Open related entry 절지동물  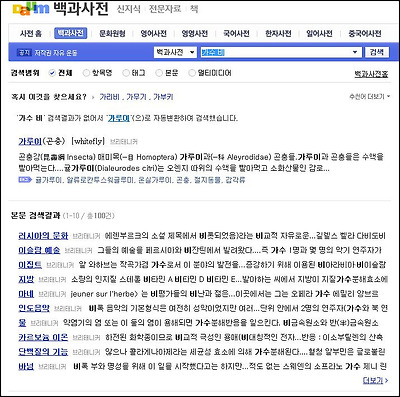pyautogui.click(x=207, y=180)
